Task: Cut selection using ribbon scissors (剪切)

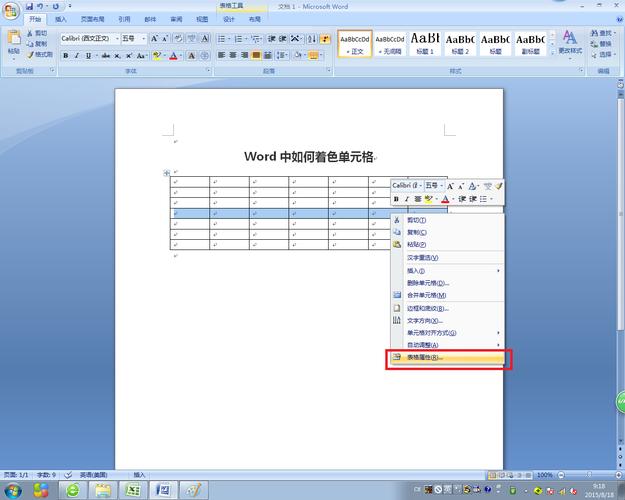Action: (37, 33)
